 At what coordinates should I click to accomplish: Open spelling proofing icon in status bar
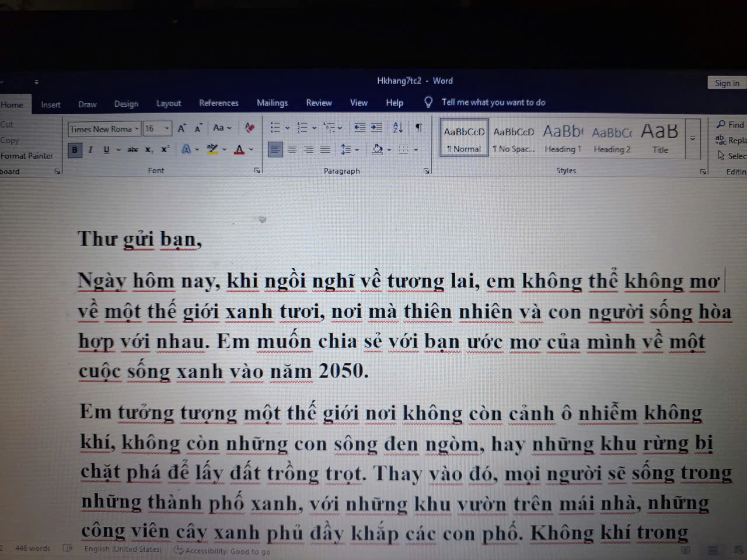(x=68, y=548)
